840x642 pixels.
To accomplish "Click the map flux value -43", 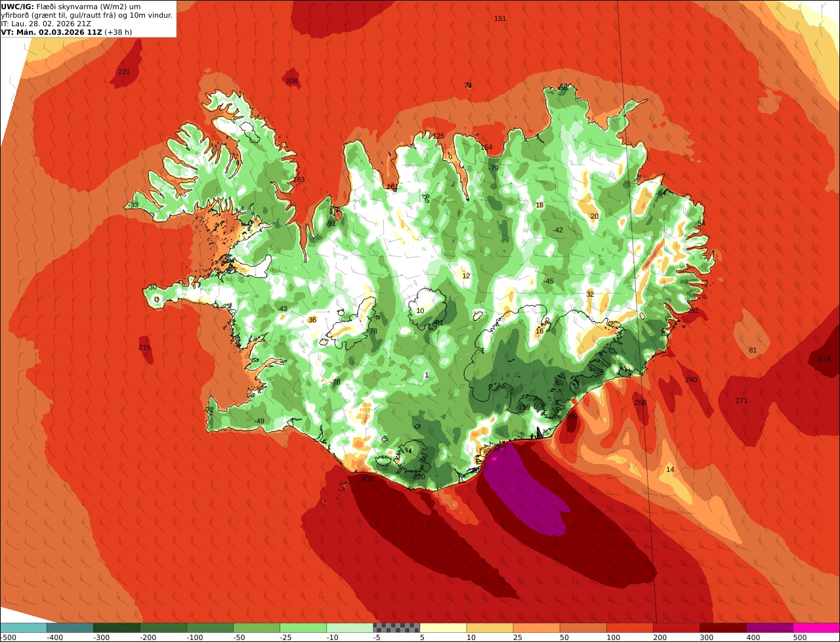I will tap(282, 309).
